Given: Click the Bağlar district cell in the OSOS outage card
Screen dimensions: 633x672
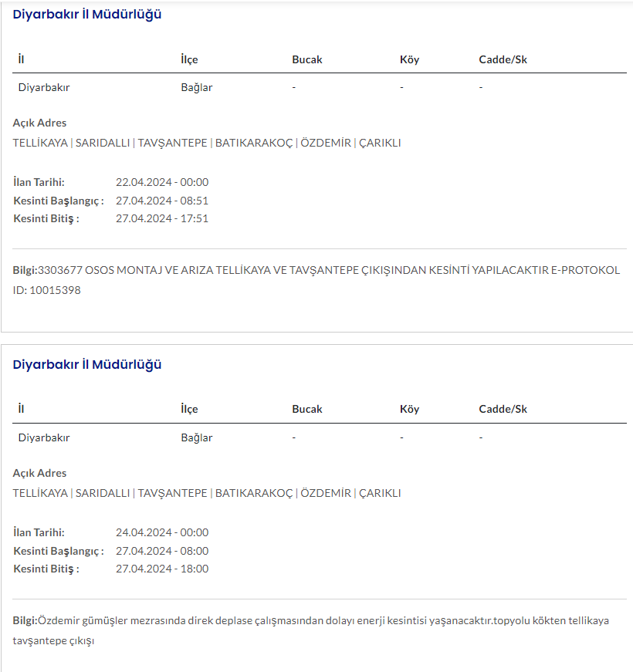Looking at the screenshot, I should [196, 87].
